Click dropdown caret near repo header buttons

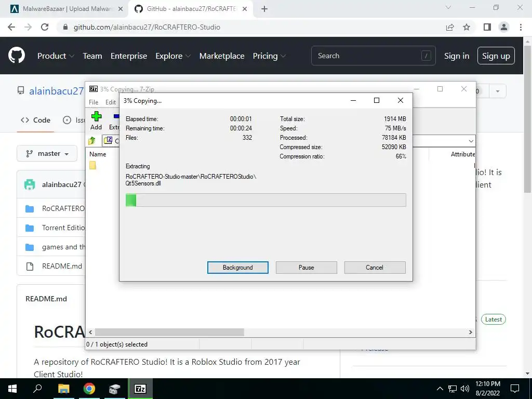(x=498, y=91)
